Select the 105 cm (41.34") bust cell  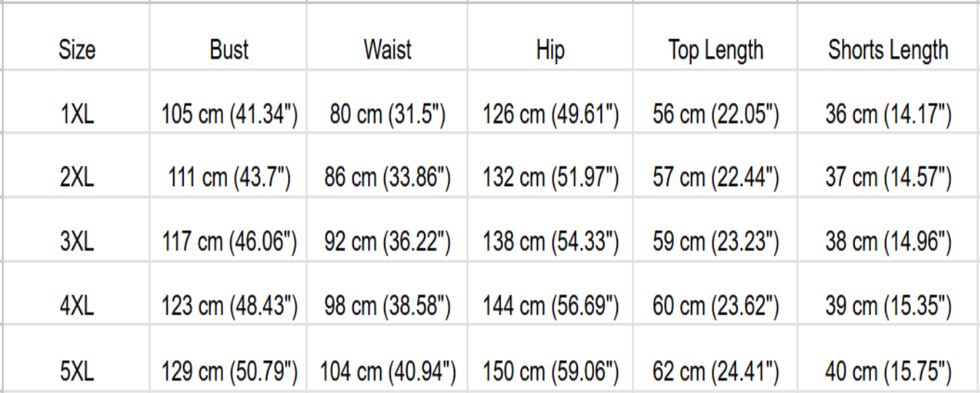point(229,115)
